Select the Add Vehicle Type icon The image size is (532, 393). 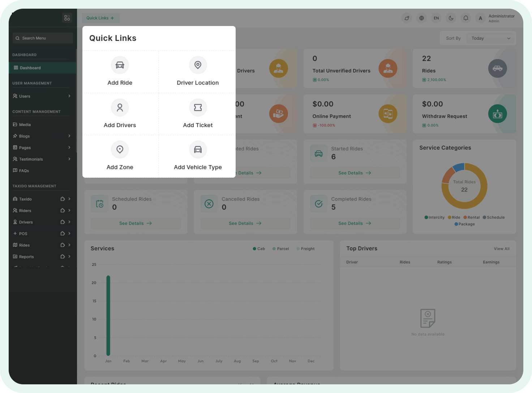click(198, 150)
